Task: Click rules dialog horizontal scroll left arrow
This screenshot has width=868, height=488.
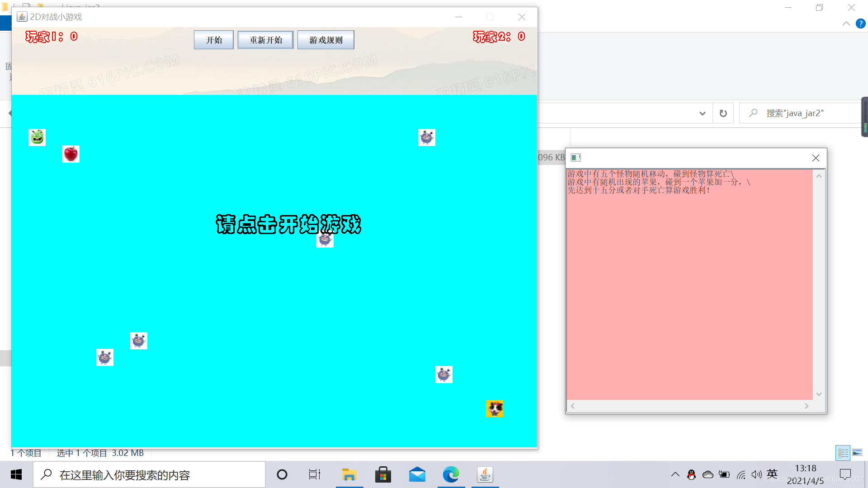Action: coord(573,406)
